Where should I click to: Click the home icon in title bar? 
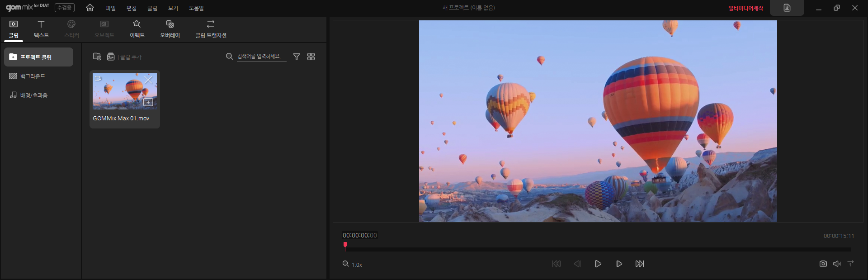click(x=90, y=8)
